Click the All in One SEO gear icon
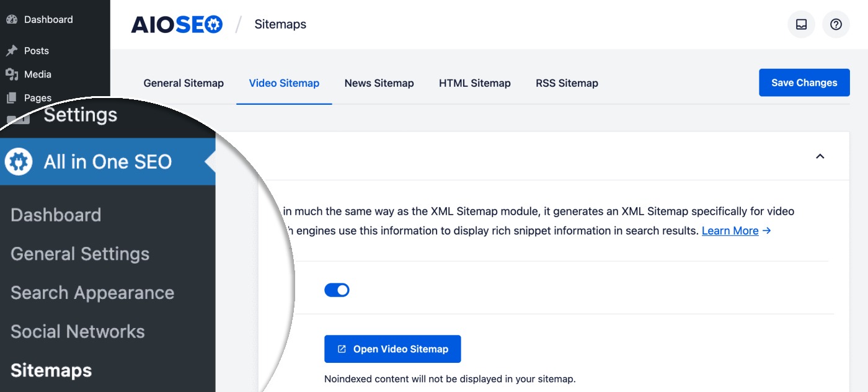868x392 pixels. [x=19, y=162]
